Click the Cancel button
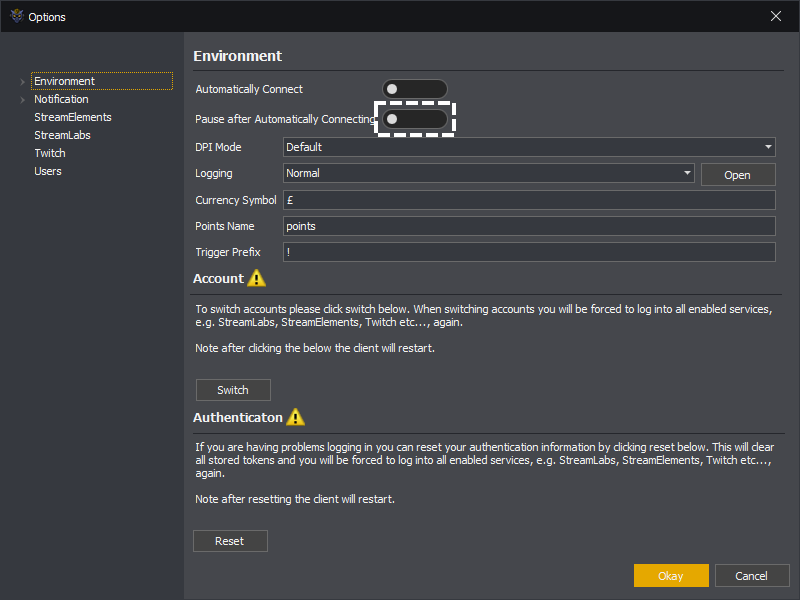The height and width of the screenshot is (600, 800). [752, 576]
